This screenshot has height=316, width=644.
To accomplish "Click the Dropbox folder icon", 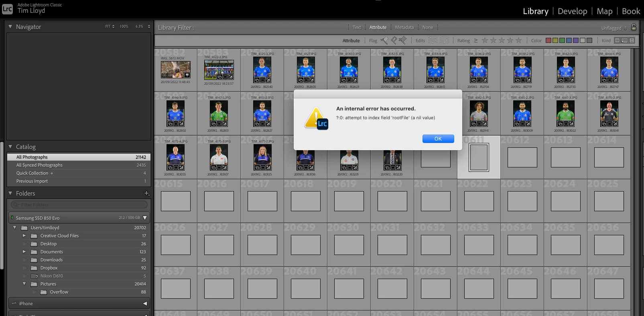I will point(34,268).
